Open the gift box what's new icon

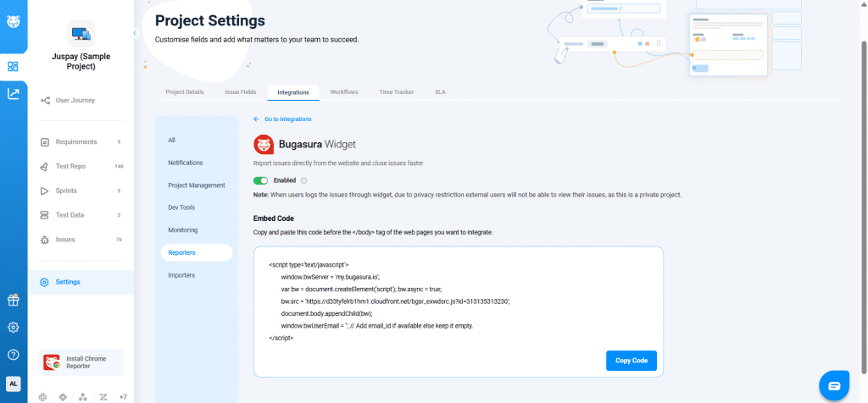tap(14, 300)
